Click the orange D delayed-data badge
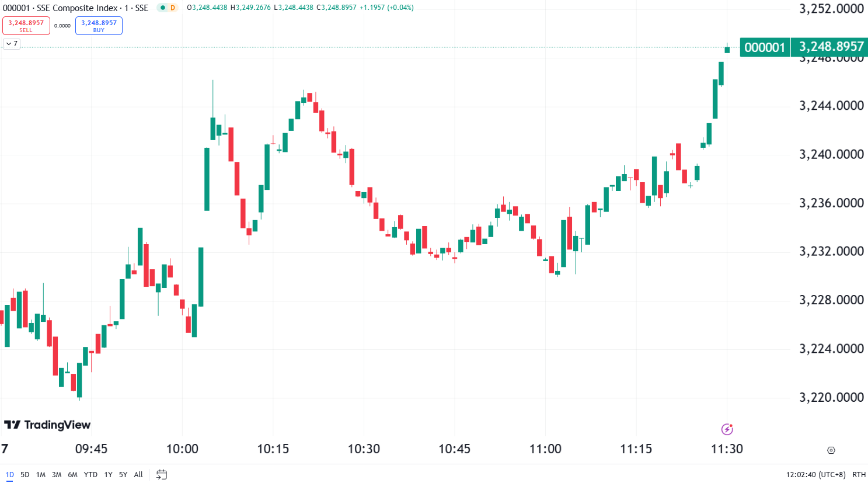This screenshot has height=483, width=868. click(x=173, y=8)
